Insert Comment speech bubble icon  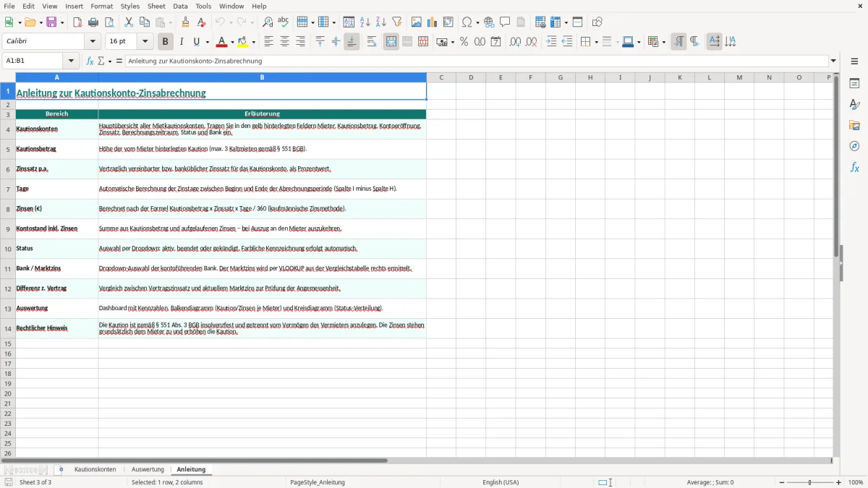coord(505,22)
